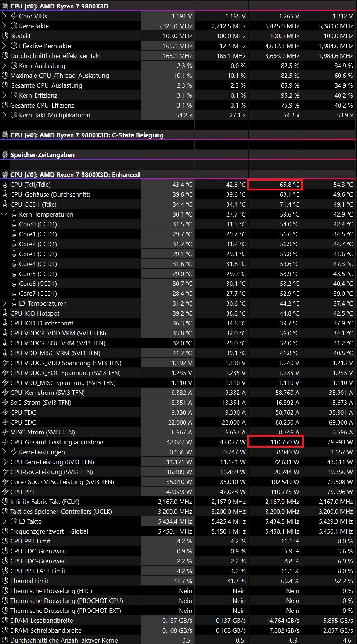Click chip icon of Speicher-Zeitangaben header

pyautogui.click(x=5, y=155)
